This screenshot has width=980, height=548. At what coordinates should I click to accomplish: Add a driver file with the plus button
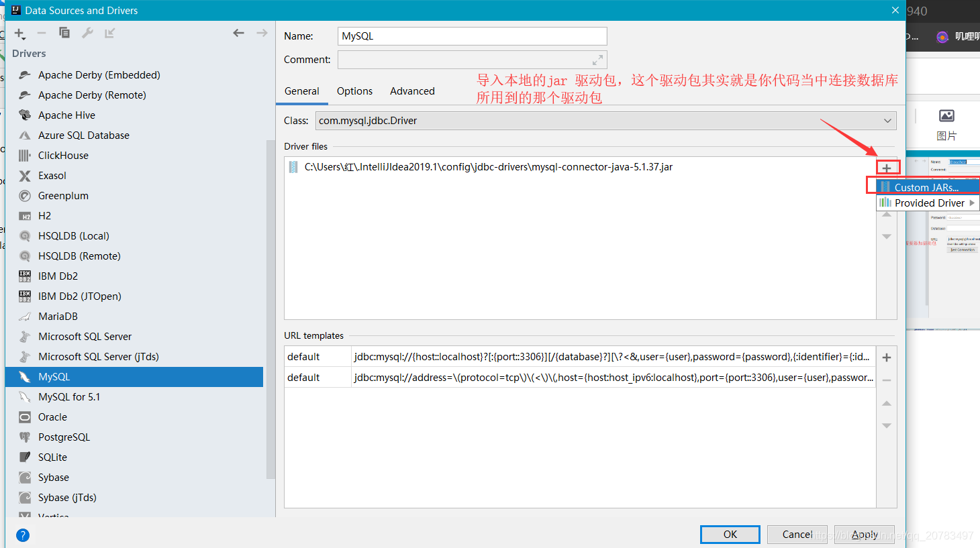887,168
